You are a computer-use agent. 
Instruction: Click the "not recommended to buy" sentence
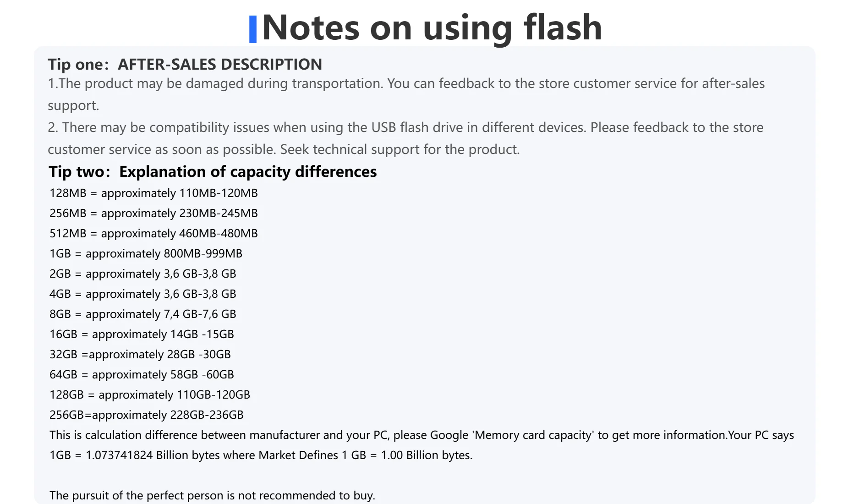212,495
